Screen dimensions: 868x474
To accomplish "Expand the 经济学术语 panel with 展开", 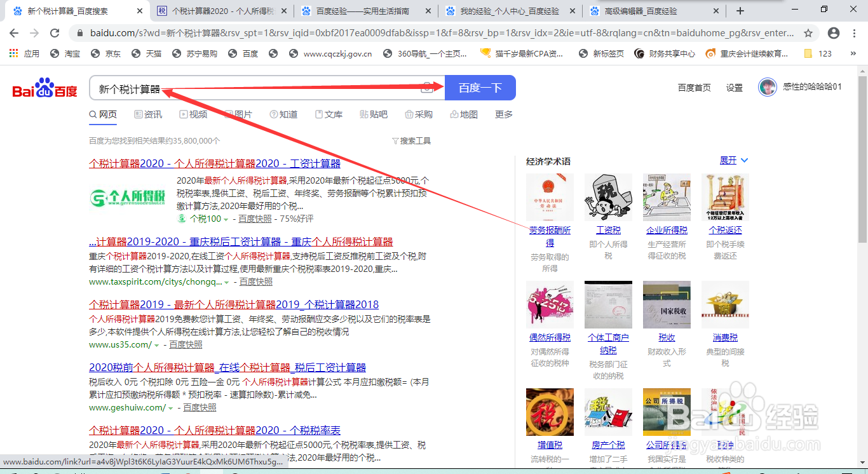I will pyautogui.click(x=734, y=160).
